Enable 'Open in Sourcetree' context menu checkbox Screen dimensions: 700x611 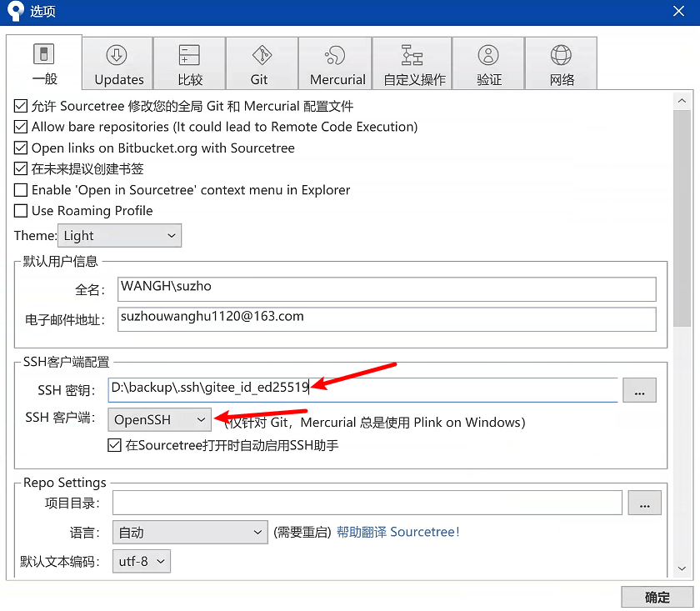point(21,190)
